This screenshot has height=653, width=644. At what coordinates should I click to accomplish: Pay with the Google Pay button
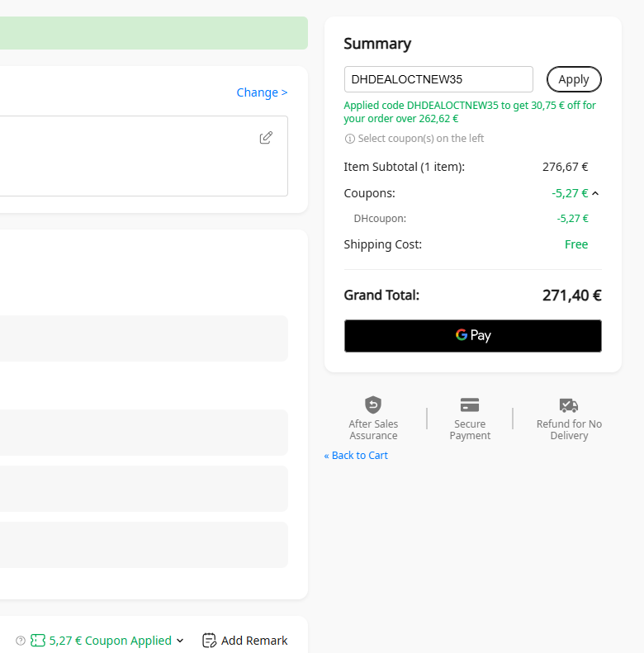pos(472,336)
